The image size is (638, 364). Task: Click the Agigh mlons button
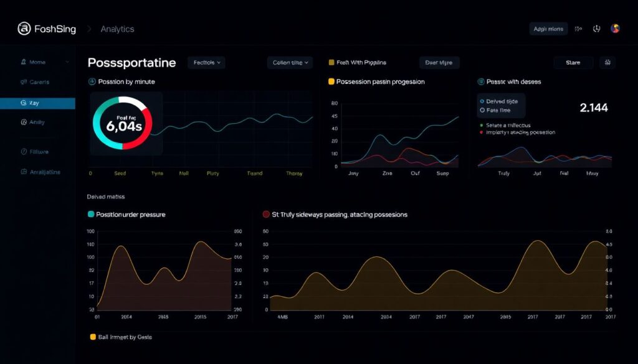click(548, 29)
